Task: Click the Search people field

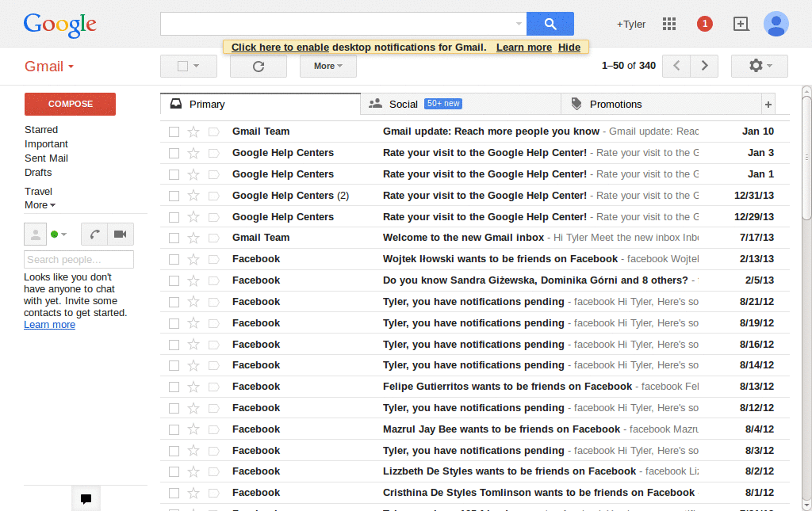Action: (79, 260)
